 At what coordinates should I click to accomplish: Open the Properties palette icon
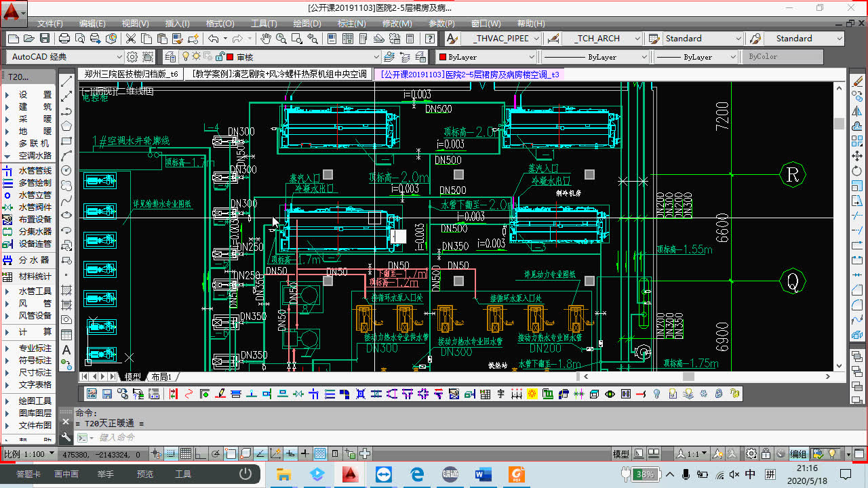pos(332,39)
